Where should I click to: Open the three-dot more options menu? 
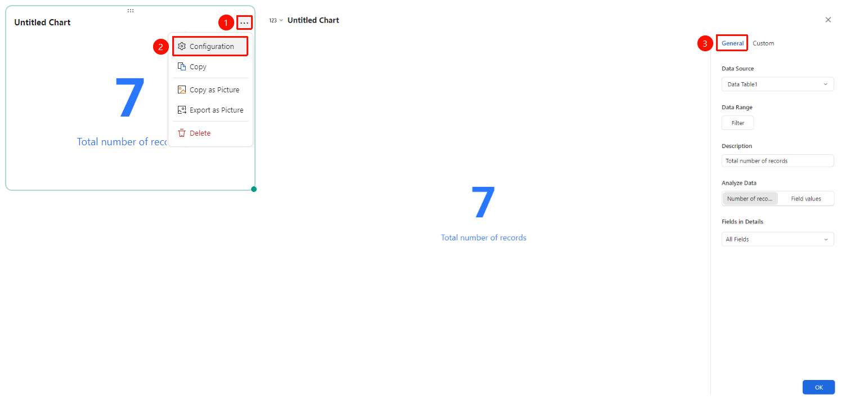[244, 23]
